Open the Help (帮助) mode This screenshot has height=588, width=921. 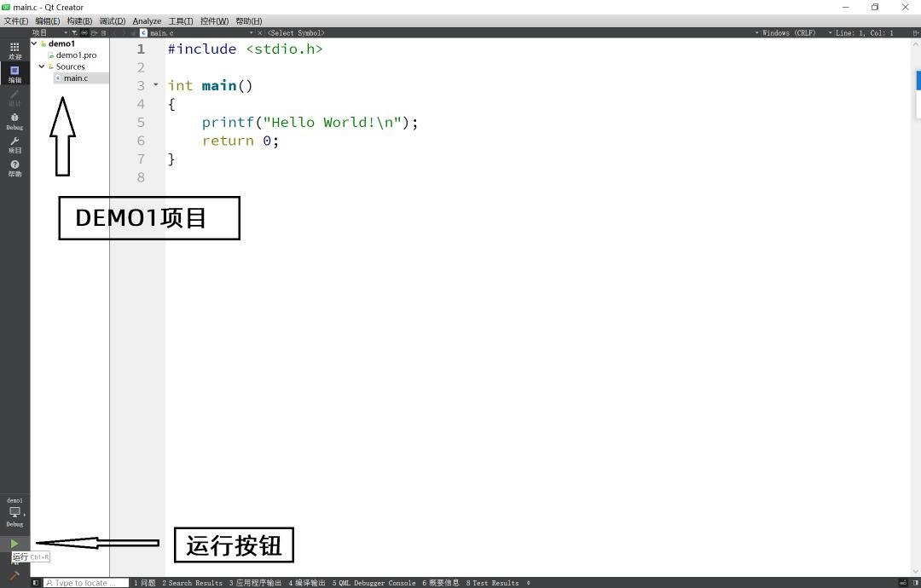point(14,168)
